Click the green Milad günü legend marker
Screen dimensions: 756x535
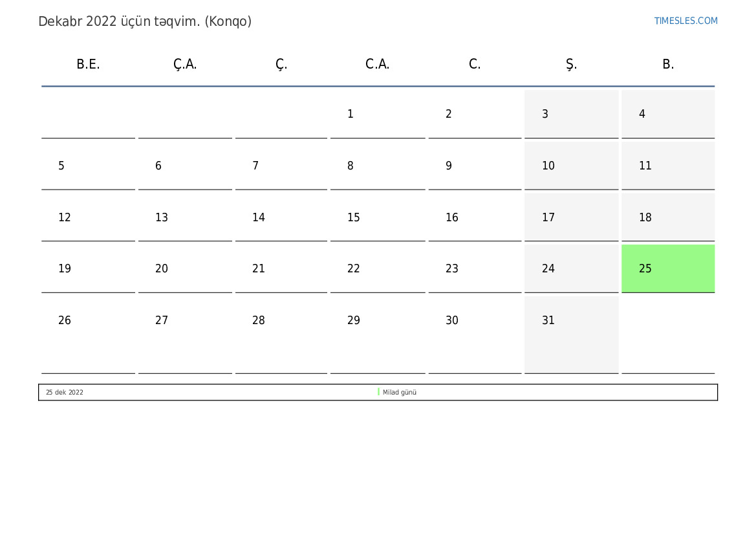[x=378, y=392]
